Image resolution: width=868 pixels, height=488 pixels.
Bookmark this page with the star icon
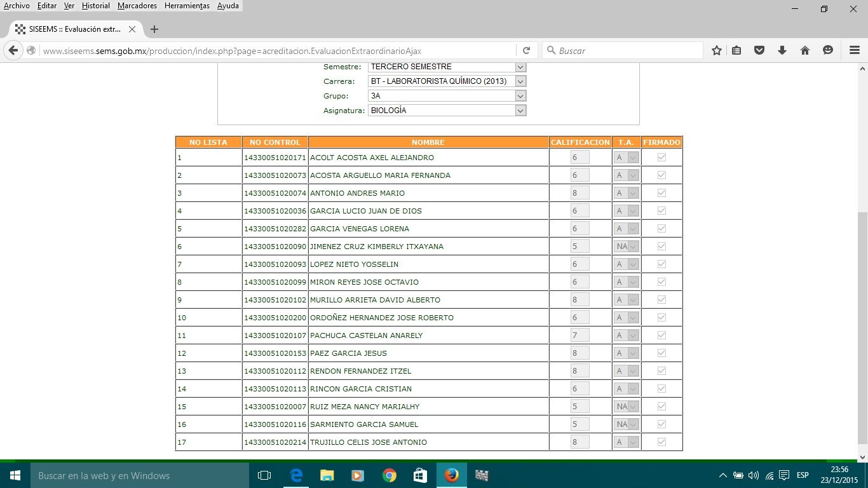pos(717,50)
